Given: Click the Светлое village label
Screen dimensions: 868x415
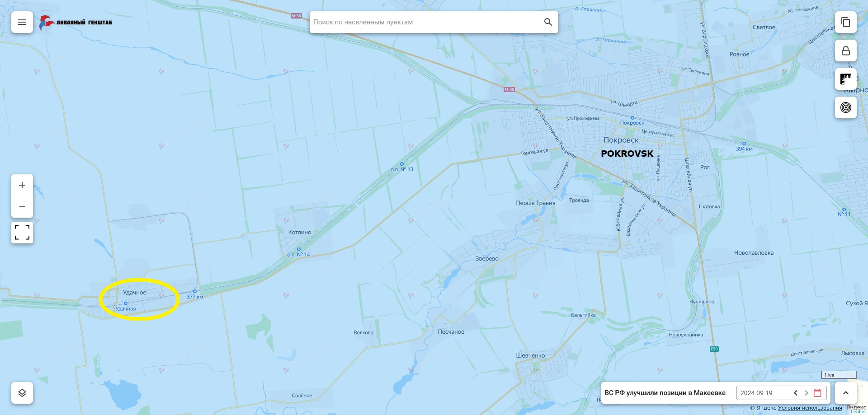Looking at the screenshot, I should (764, 28).
